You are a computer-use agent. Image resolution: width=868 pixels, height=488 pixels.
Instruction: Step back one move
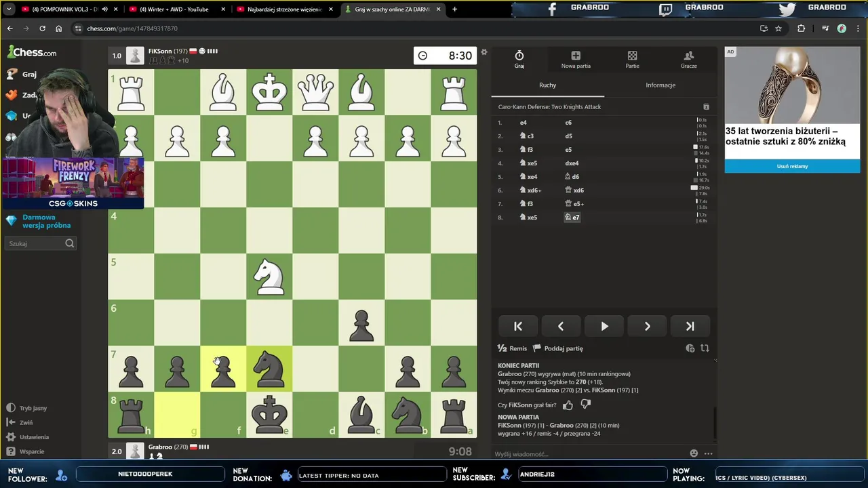pyautogui.click(x=561, y=326)
